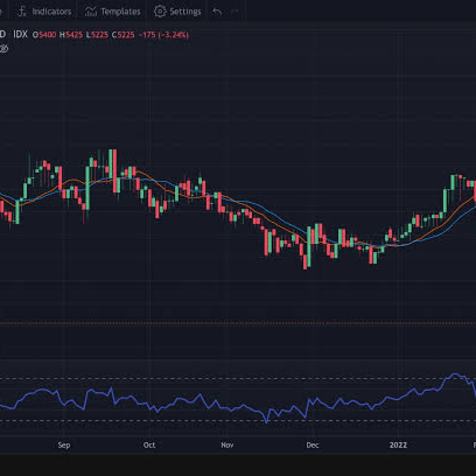Click the greyed redo arrow icon
Screen dimensions: 476x476
click(x=235, y=12)
